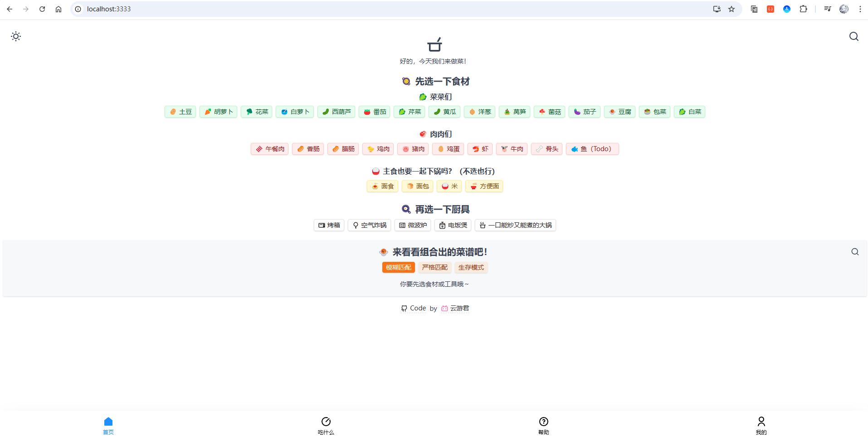This screenshot has height=447, width=868.
Task: Click the cooking pot logo at top
Action: coord(434,44)
